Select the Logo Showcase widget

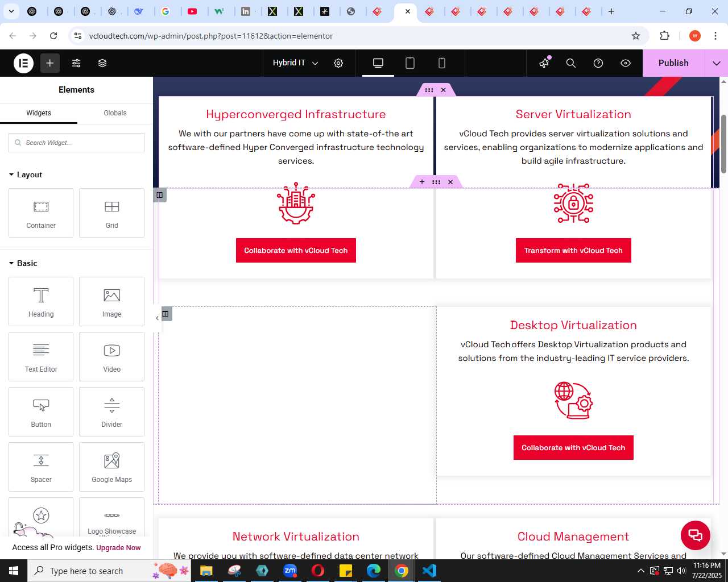coord(111,517)
